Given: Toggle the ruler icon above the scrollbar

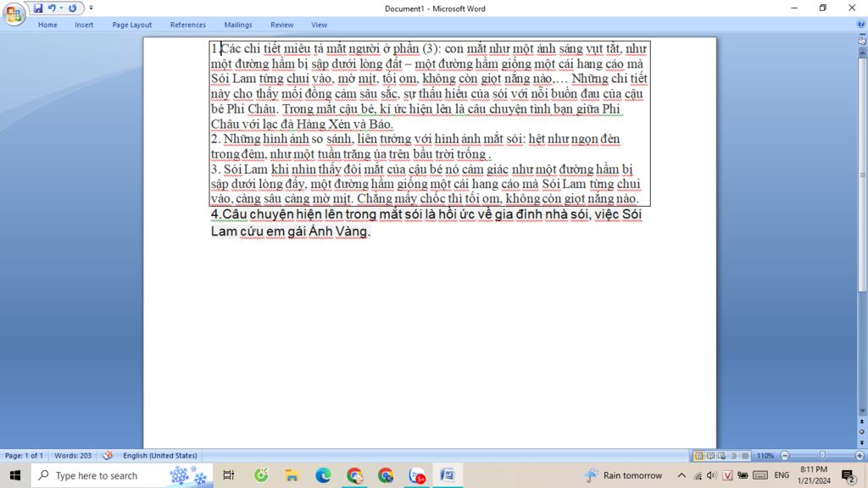Looking at the screenshot, I should (x=862, y=41).
